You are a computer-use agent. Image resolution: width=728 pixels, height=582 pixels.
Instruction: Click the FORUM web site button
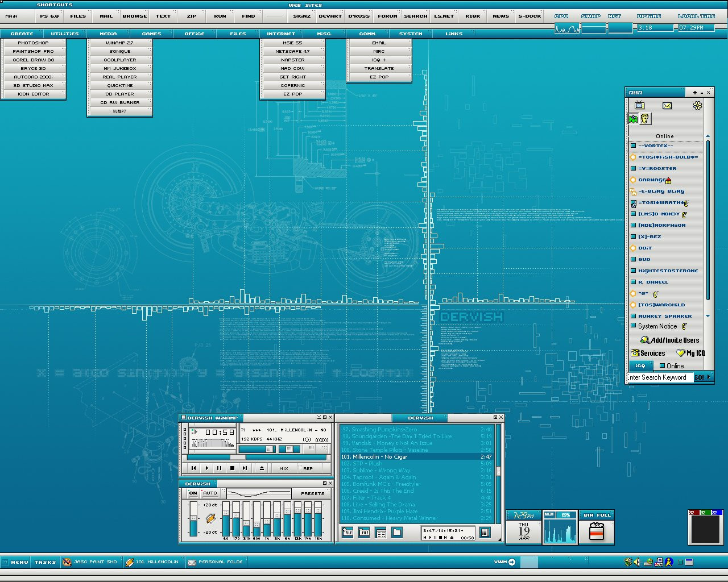tap(387, 16)
